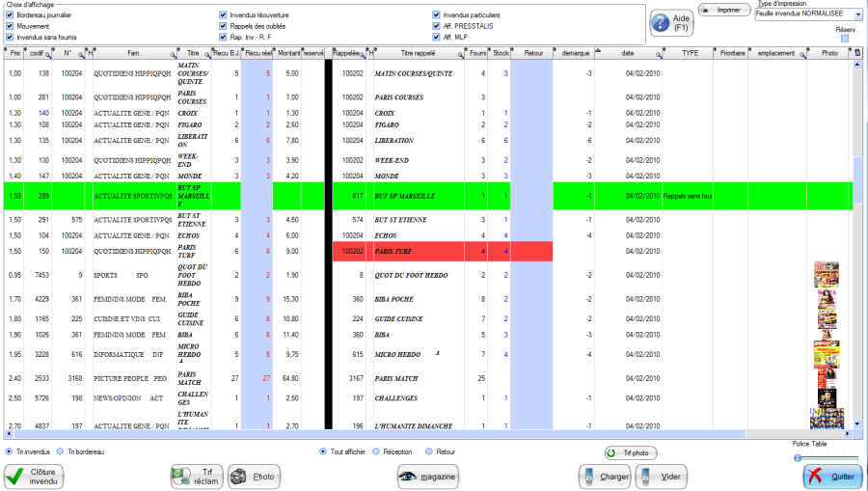Click the Clôture invendu green checkmark button
Image resolution: width=868 pixels, height=491 pixels.
(36, 476)
